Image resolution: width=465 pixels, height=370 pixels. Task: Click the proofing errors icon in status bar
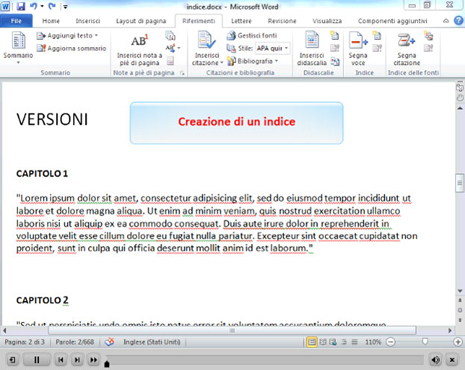tap(109, 342)
